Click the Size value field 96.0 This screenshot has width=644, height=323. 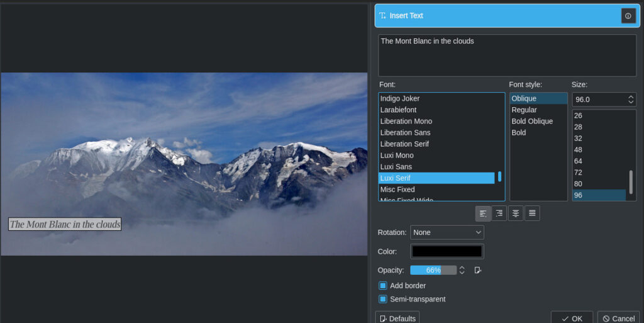599,99
